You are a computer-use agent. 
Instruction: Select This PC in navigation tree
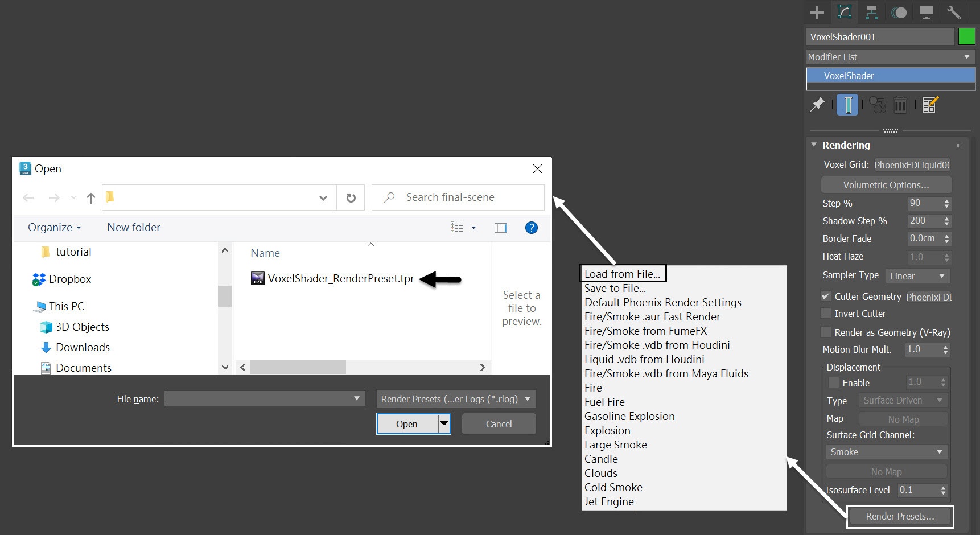coord(59,306)
